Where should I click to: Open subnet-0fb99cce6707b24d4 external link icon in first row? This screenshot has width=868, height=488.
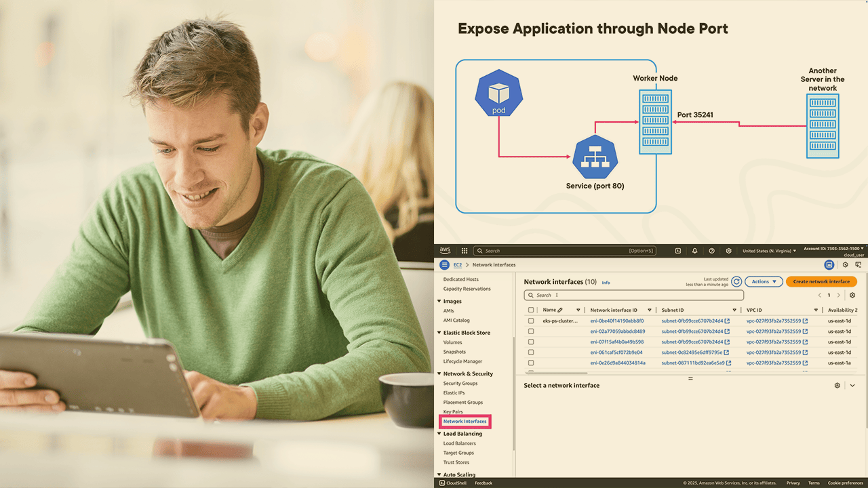pos(727,321)
